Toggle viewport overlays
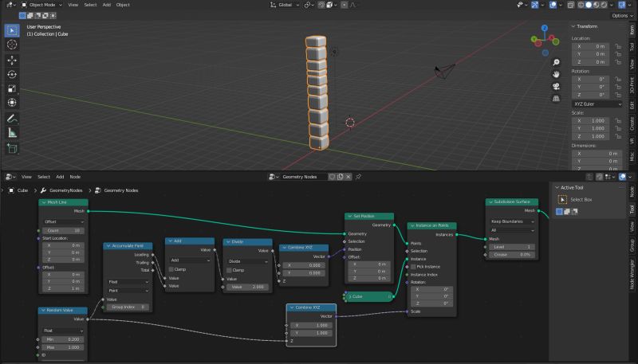Image resolution: width=638 pixels, height=364 pixels. [553, 5]
